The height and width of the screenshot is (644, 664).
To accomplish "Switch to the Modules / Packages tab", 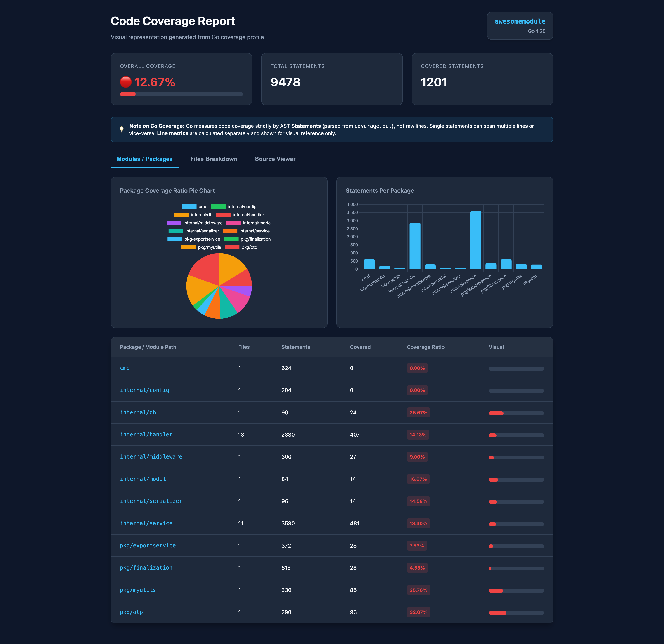I will point(144,159).
